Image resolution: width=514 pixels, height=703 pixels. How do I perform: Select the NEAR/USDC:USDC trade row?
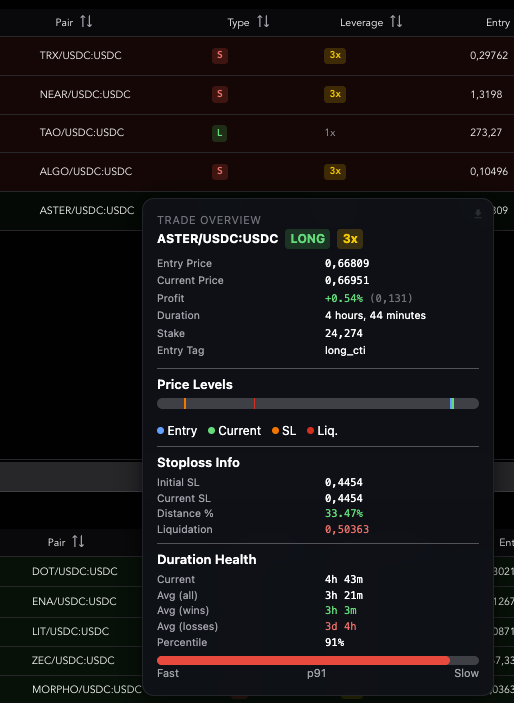click(x=257, y=94)
